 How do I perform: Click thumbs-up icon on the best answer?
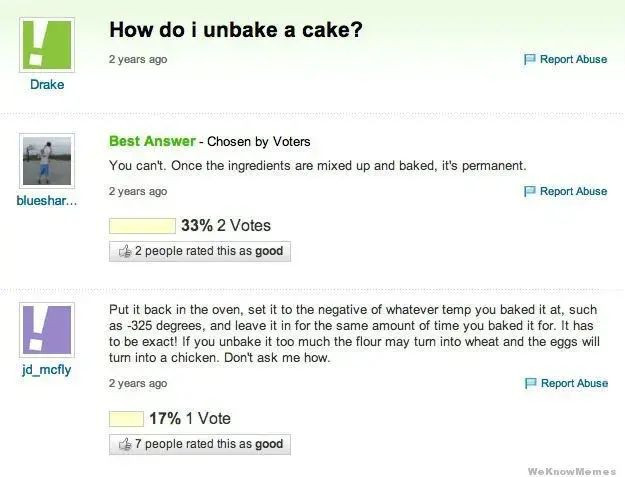(x=125, y=252)
